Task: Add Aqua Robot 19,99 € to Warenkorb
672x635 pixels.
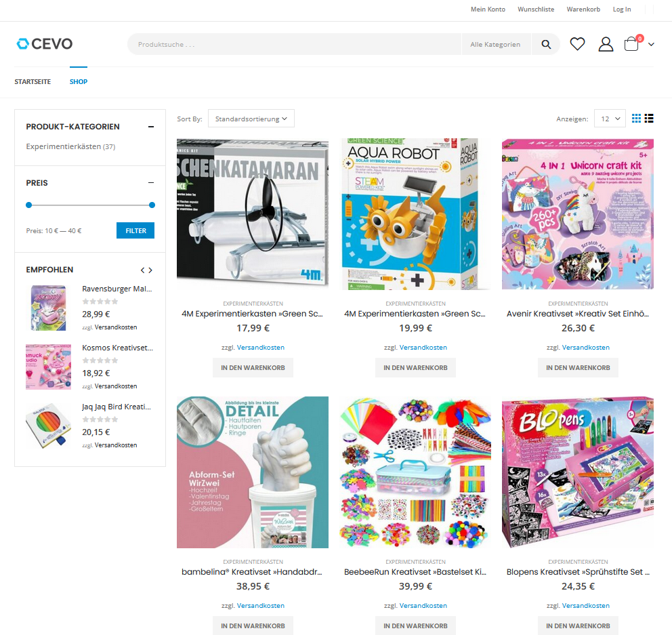Action: tap(415, 367)
